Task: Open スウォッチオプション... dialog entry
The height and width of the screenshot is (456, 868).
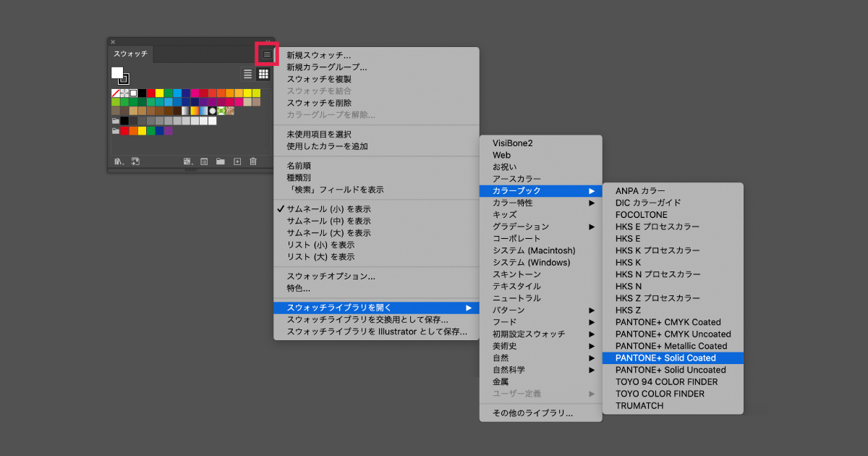Action: [x=376, y=276]
